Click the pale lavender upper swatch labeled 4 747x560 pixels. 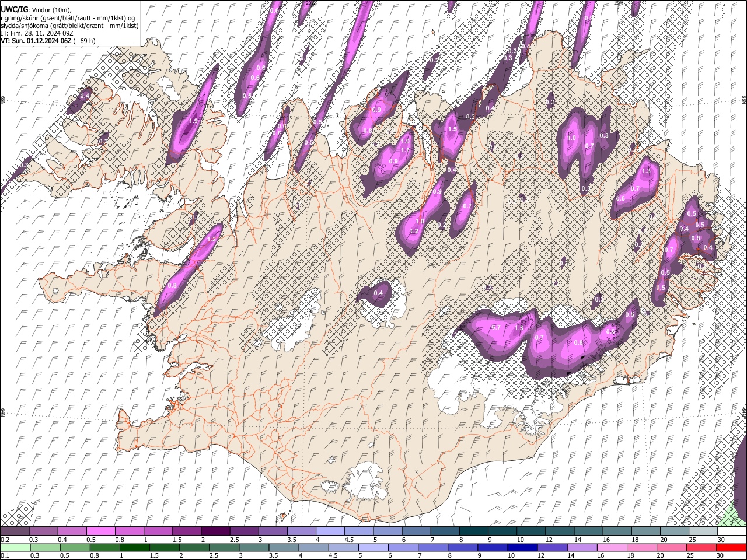(331, 531)
